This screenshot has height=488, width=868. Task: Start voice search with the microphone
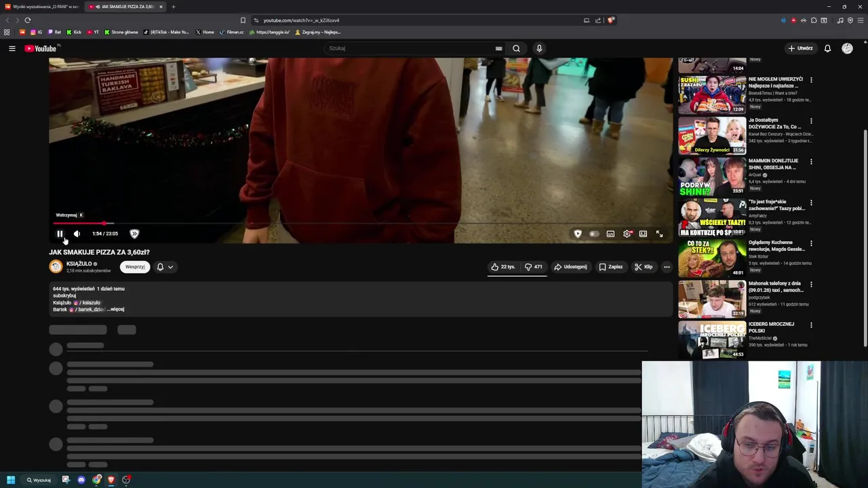(539, 48)
